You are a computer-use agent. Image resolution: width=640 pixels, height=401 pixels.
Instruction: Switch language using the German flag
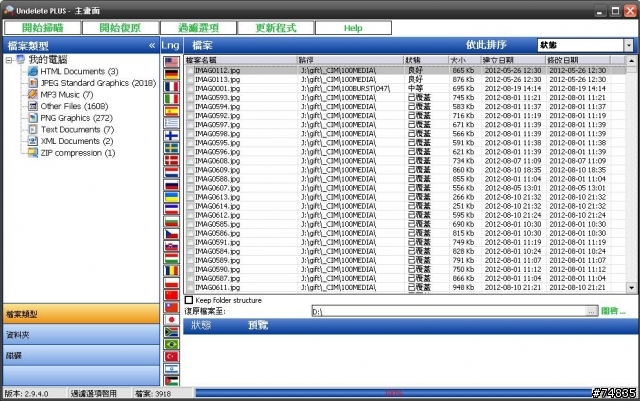[171, 74]
